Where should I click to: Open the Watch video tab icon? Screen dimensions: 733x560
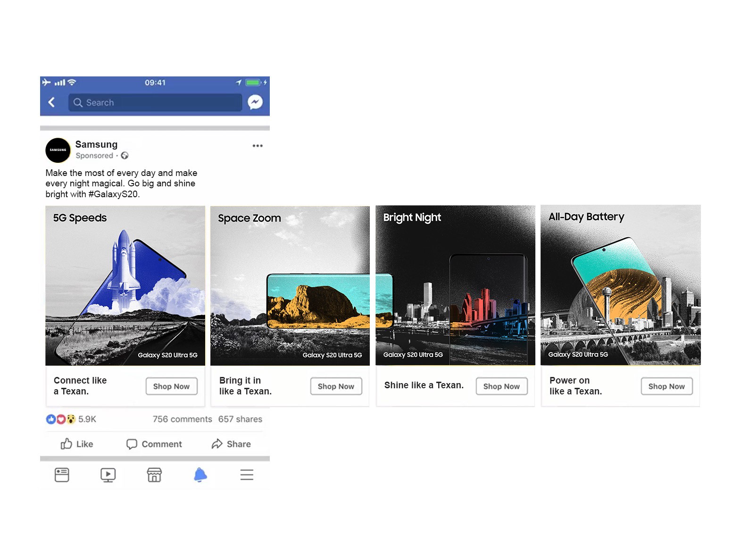(x=108, y=475)
